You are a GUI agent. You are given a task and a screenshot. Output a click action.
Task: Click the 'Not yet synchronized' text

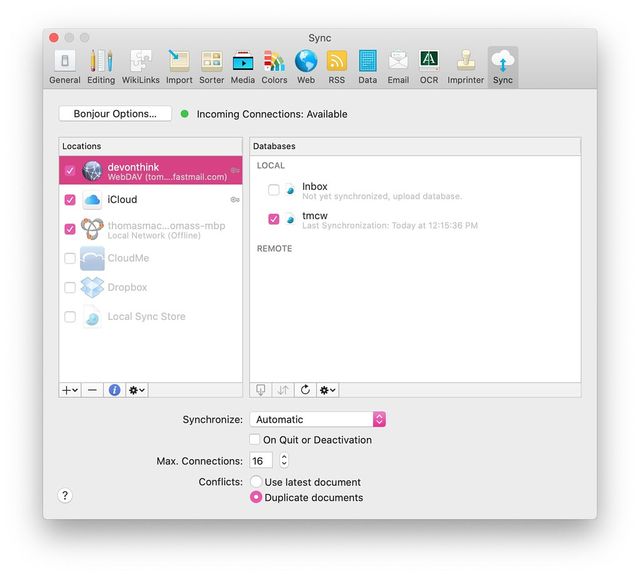pyautogui.click(x=382, y=196)
